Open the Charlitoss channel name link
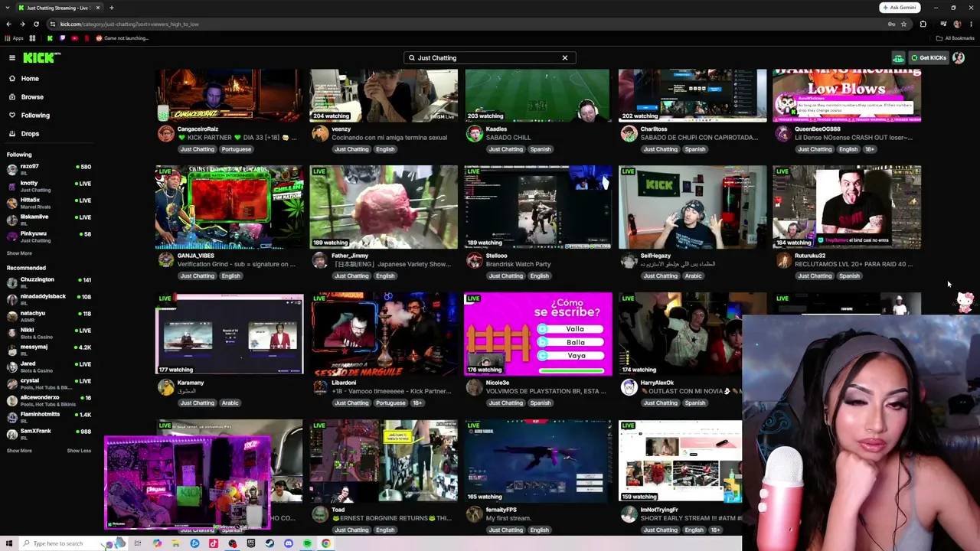The image size is (980, 551). pos(654,129)
